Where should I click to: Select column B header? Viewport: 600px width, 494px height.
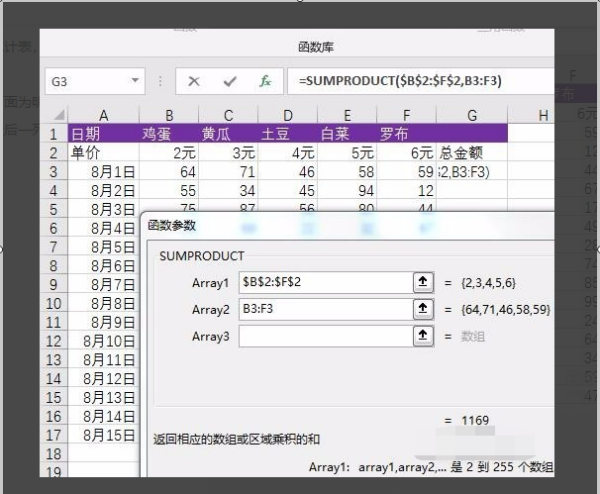169,116
